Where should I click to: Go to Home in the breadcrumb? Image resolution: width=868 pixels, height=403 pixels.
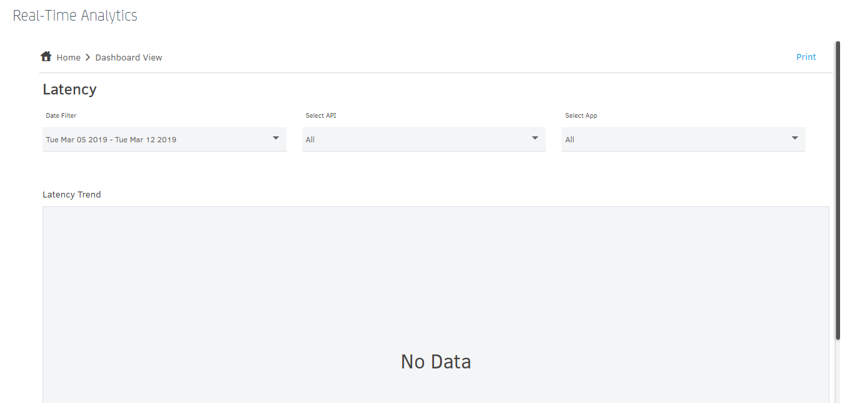pyautogui.click(x=68, y=58)
